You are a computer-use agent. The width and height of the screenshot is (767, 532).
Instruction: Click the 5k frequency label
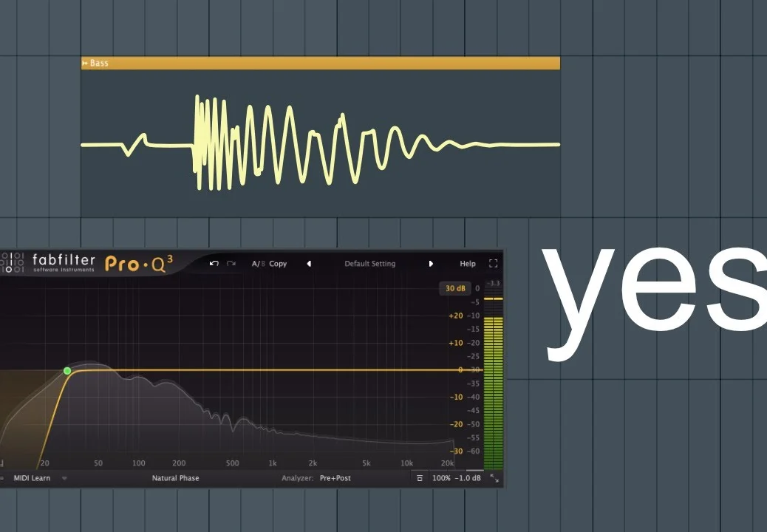coord(367,463)
